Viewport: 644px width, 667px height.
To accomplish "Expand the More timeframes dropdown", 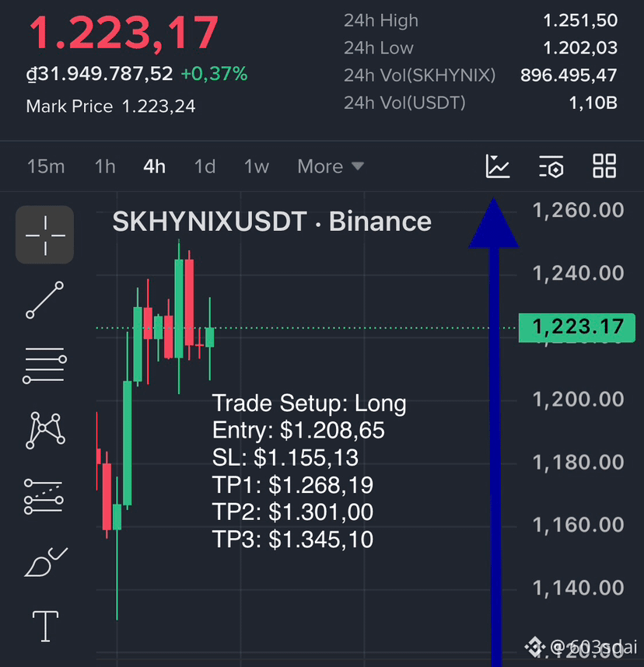I will pyautogui.click(x=331, y=166).
